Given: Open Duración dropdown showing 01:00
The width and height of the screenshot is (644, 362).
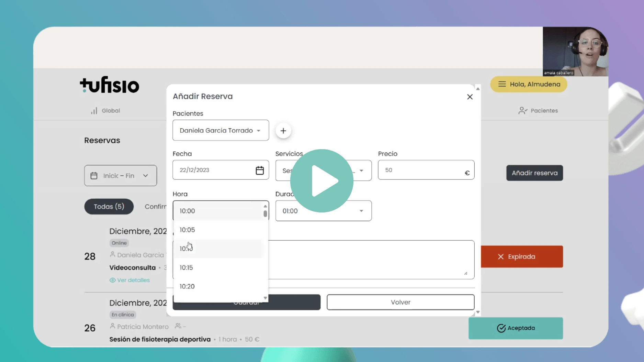Looking at the screenshot, I should pos(323,211).
